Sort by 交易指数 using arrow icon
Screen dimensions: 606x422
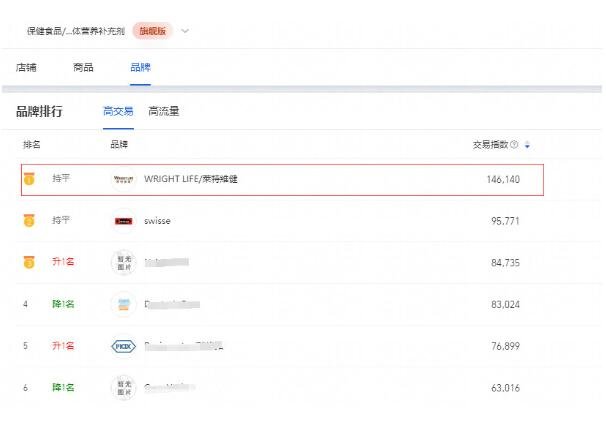point(527,145)
